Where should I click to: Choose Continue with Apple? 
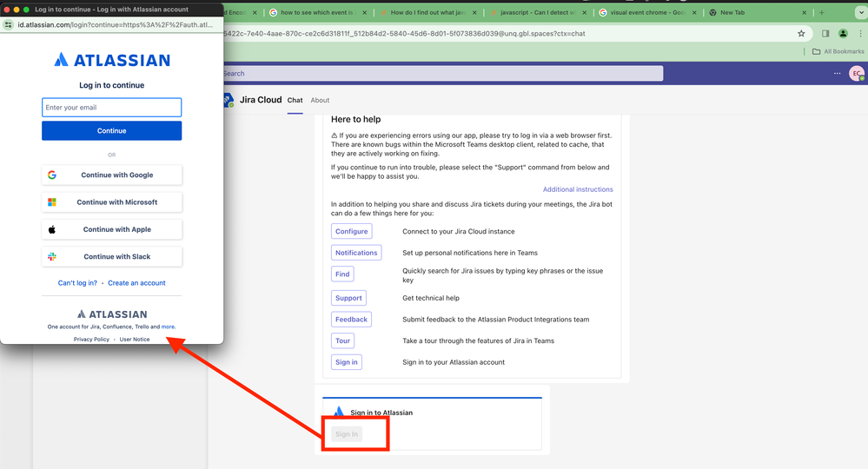pyautogui.click(x=112, y=229)
